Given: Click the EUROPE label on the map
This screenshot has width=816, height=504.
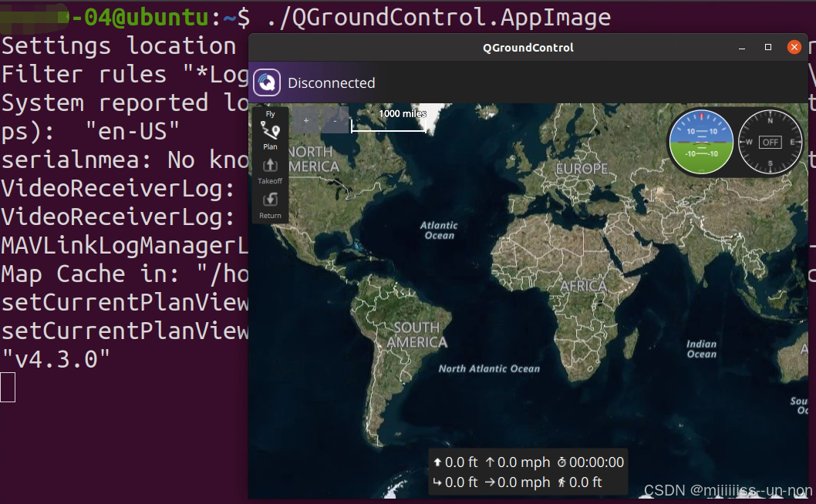Looking at the screenshot, I should 582,169.
